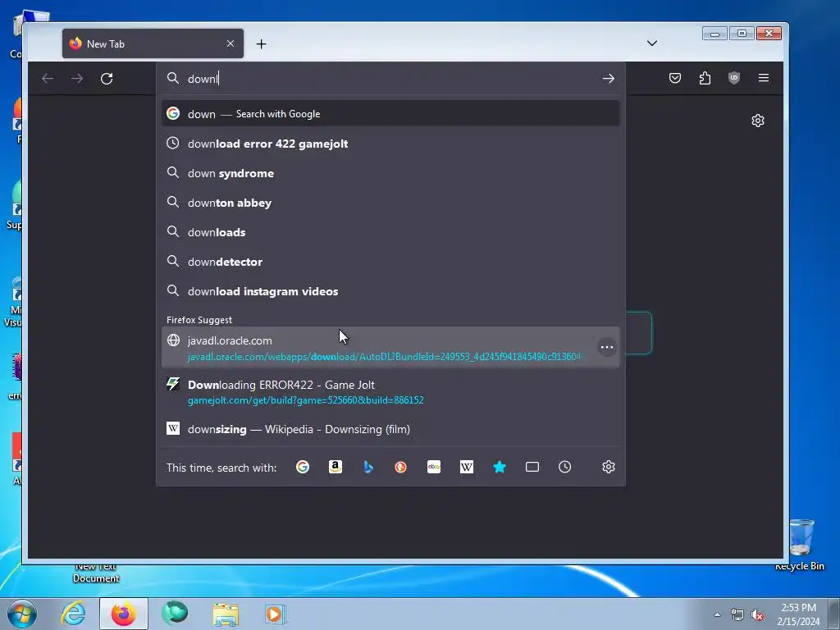Open the Extensions puzzle icon
The width and height of the screenshot is (840, 630).
click(705, 78)
